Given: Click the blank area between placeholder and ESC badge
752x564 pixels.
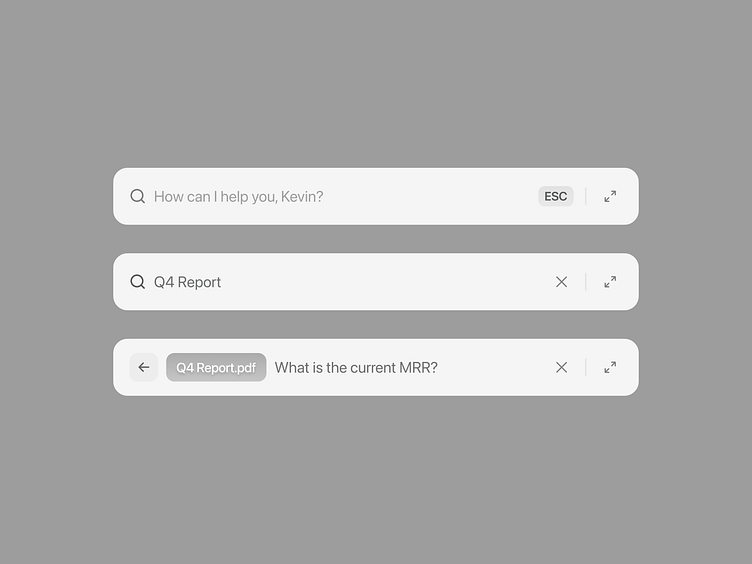Looking at the screenshot, I should (x=430, y=196).
